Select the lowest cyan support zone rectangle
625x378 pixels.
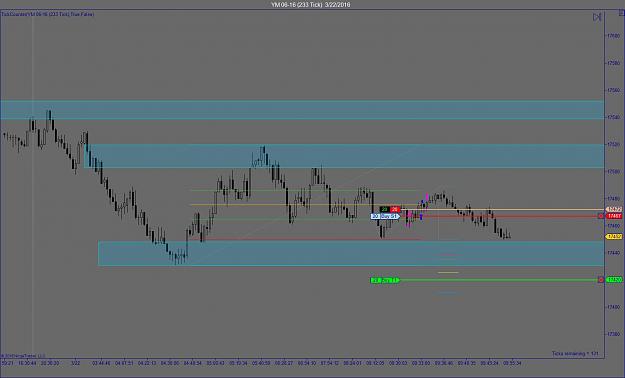tap(351, 253)
